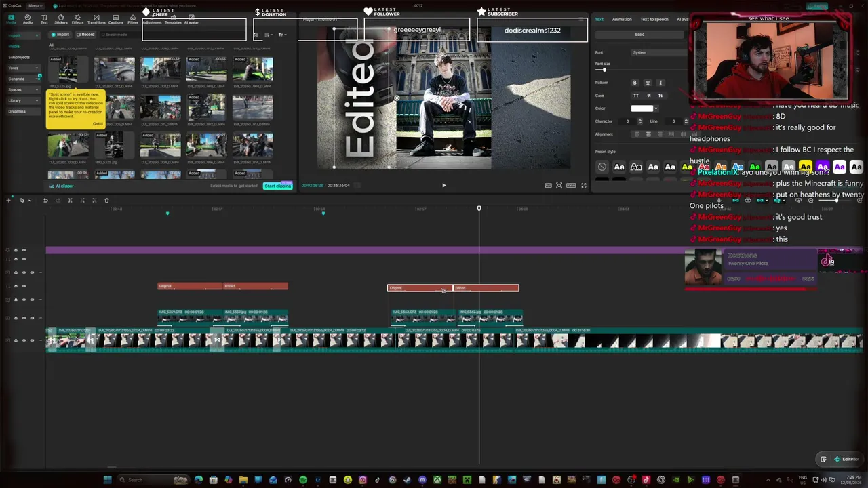Open the Windows Start menu

tap(107, 480)
